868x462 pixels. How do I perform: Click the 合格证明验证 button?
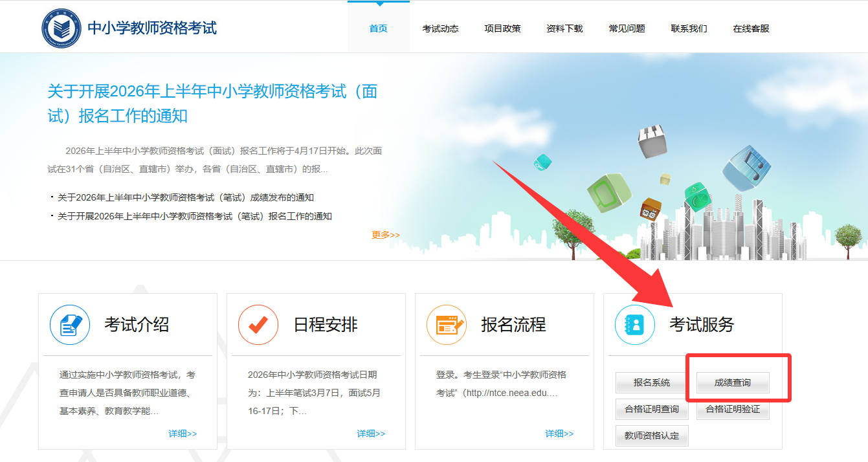click(x=733, y=409)
